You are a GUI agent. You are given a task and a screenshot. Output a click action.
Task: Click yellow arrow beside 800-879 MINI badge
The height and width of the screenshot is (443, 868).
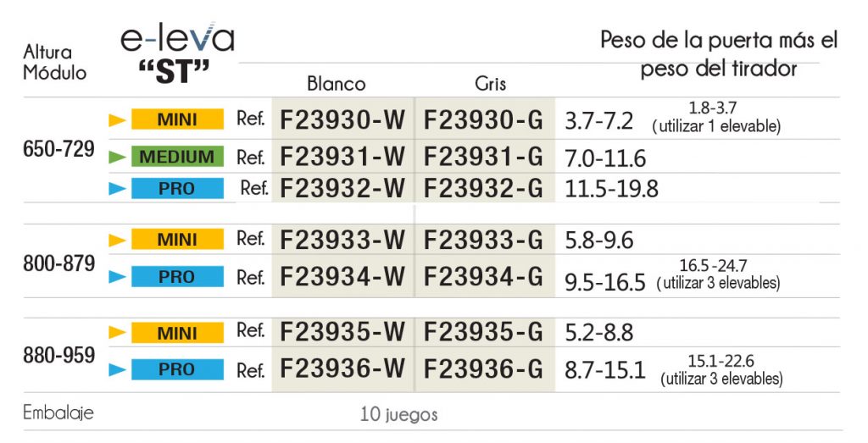click(117, 241)
